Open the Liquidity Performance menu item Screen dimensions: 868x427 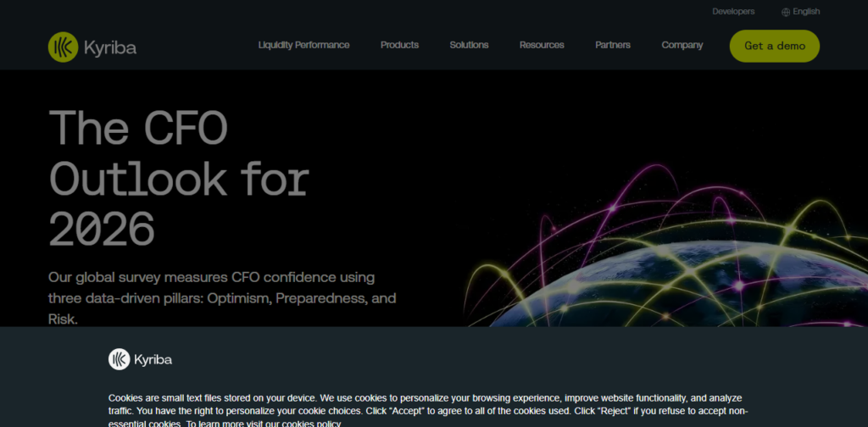coord(303,45)
